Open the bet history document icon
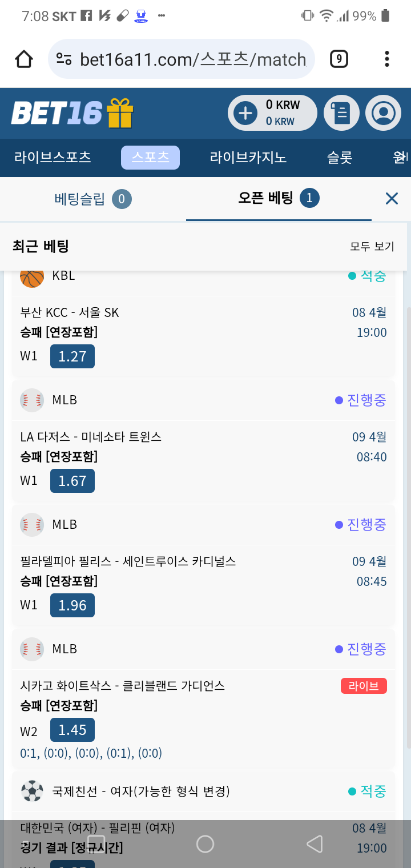This screenshot has width=411, height=868. coord(341,113)
